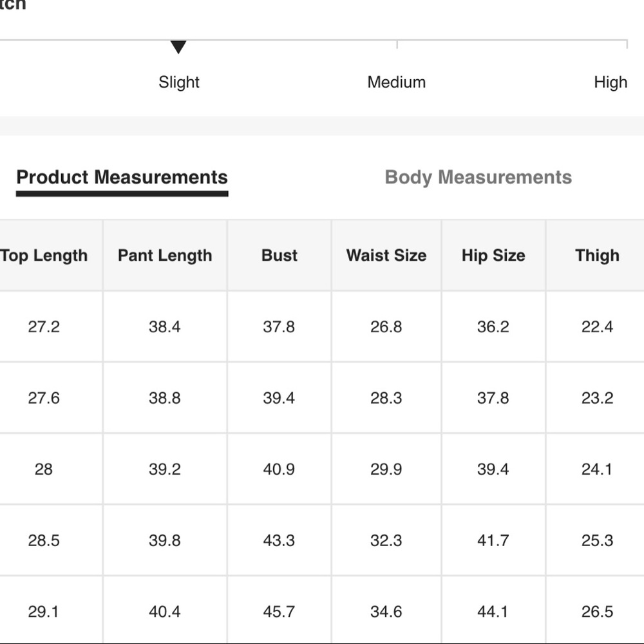This screenshot has width=644, height=644.
Task: Click the Pant Length column header
Action: (x=165, y=256)
